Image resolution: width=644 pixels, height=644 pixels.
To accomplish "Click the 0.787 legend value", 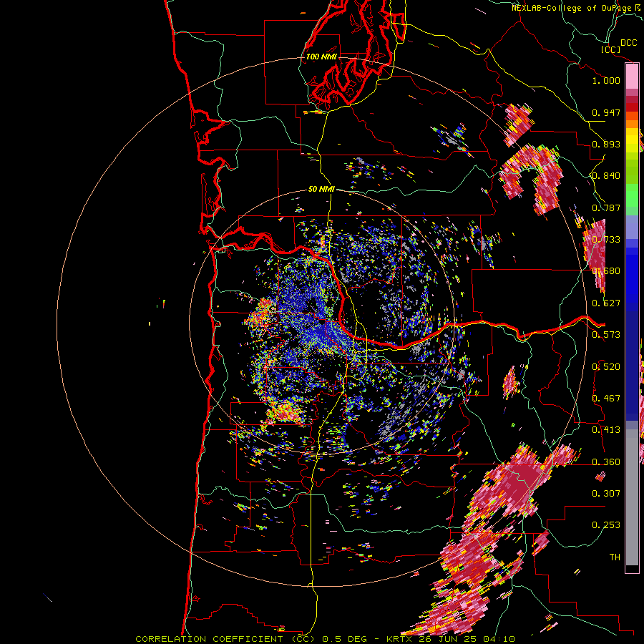I will tap(606, 208).
